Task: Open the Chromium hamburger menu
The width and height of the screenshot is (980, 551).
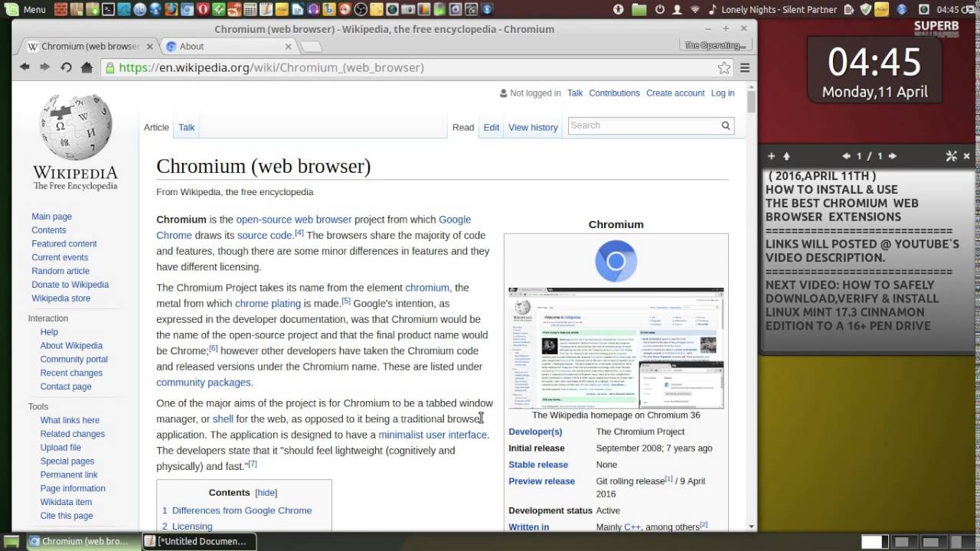Action: pos(744,67)
